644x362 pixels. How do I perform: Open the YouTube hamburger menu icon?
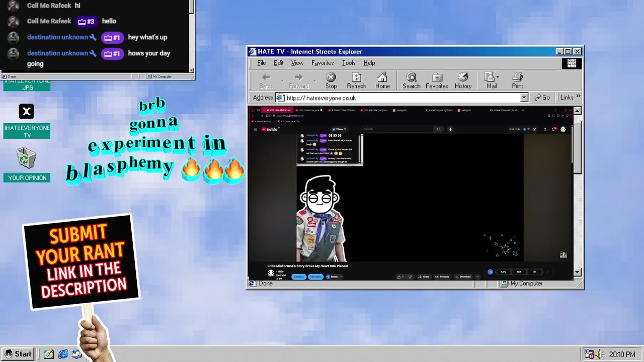tap(255, 129)
